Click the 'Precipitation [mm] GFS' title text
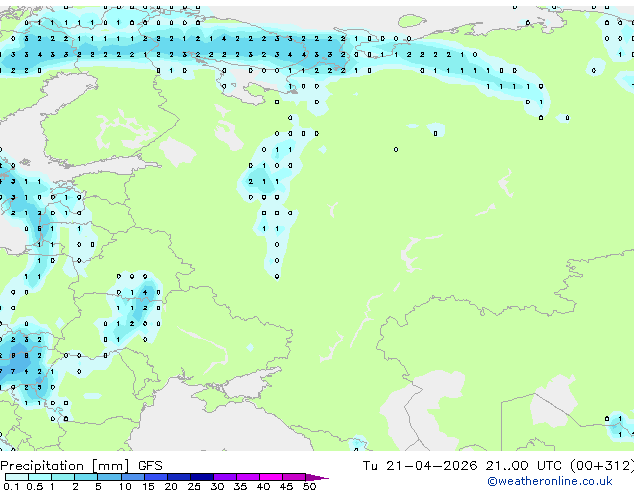634x490 pixels. (81, 466)
